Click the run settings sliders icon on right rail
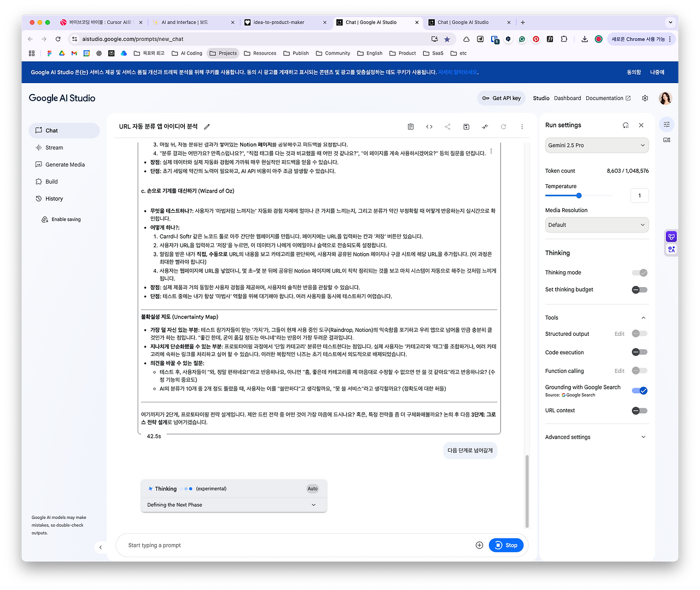This screenshot has width=700, height=590. point(667,125)
